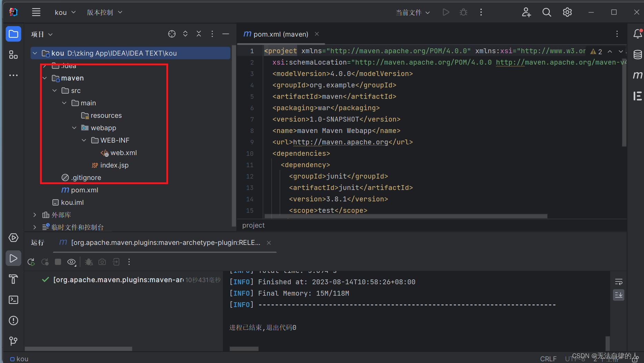The width and height of the screenshot is (644, 363).
Task: Open the Problems tool window
Action: [x=13, y=321]
